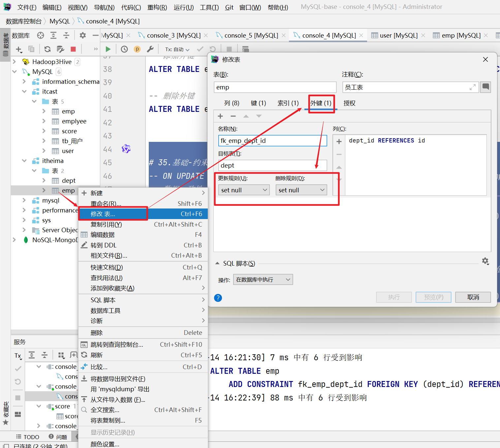Image resolution: width=500 pixels, height=448 pixels.
Task: Open SQL script gear settings icon
Action: coord(485,261)
